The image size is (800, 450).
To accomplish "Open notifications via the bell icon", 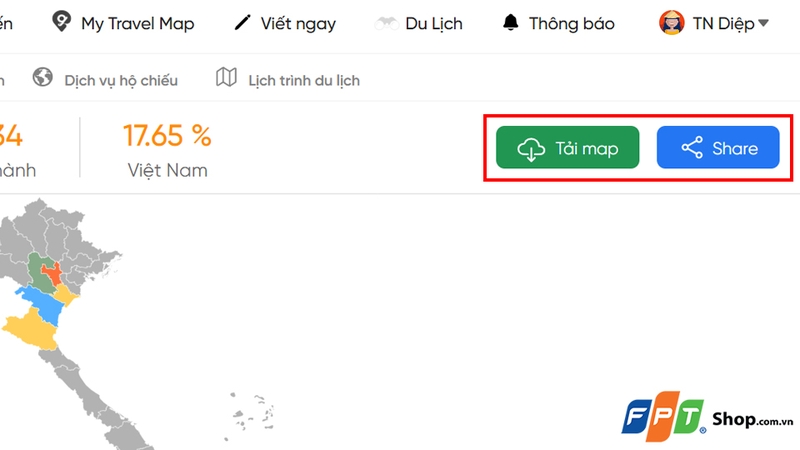I will coord(512,22).
